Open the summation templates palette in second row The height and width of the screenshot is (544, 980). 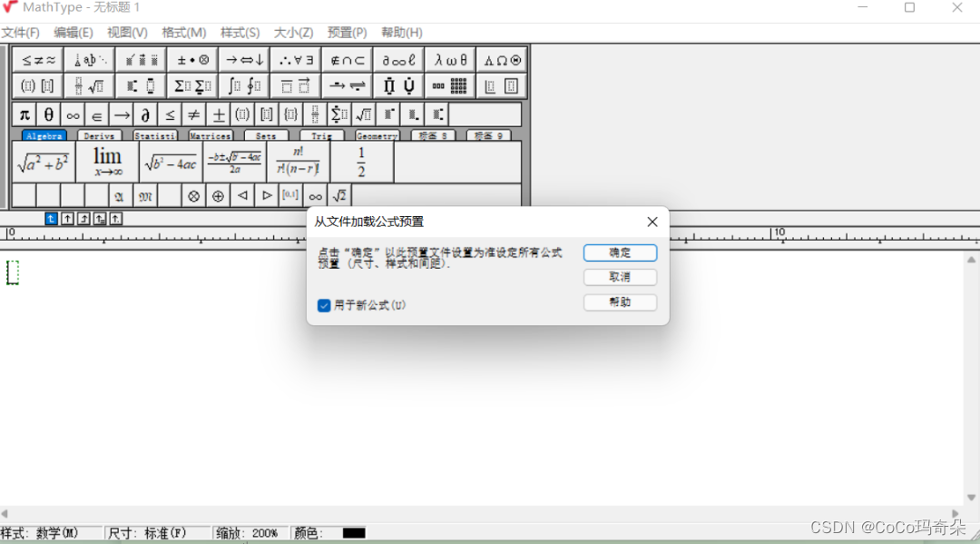tap(192, 86)
